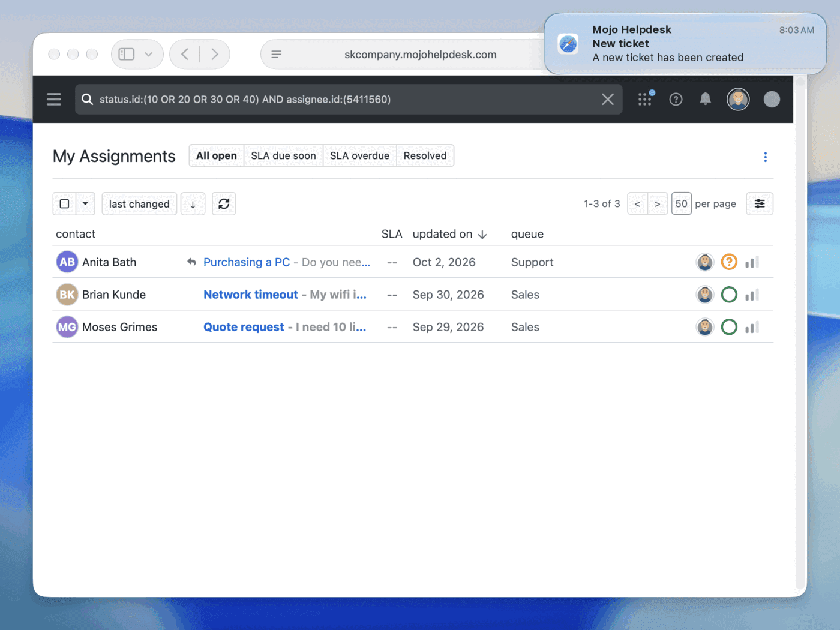
Task: Refresh the ticket list
Action: [224, 204]
